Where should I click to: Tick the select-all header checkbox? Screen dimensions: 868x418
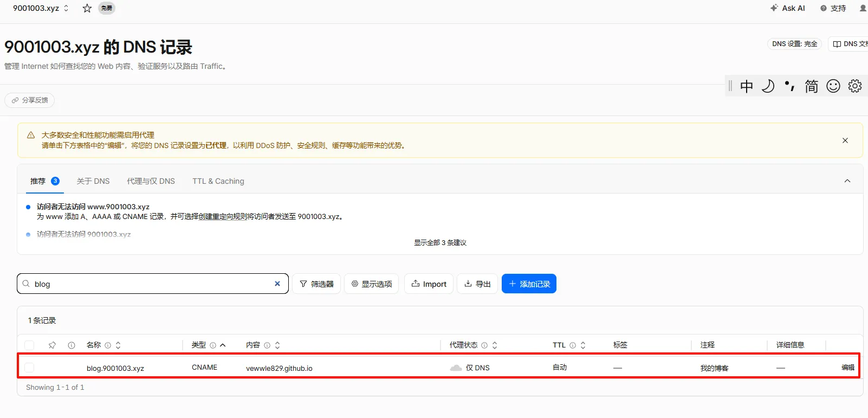(29, 345)
